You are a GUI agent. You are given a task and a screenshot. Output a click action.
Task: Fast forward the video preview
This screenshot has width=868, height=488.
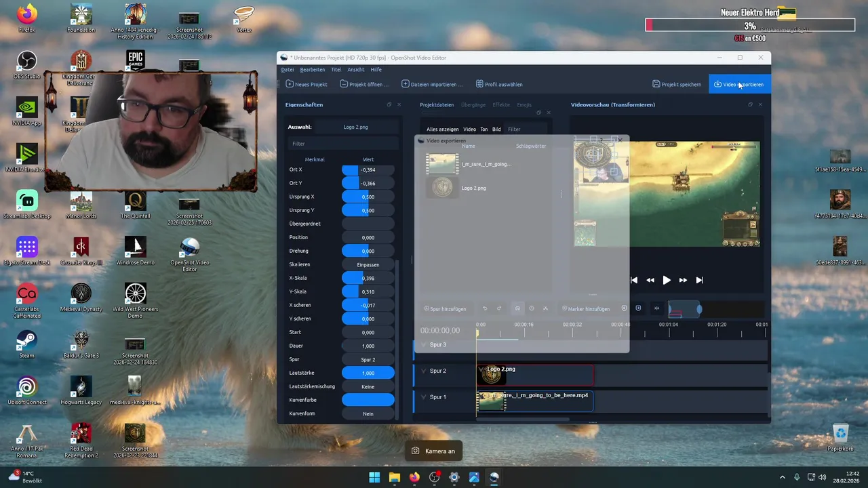click(x=683, y=280)
